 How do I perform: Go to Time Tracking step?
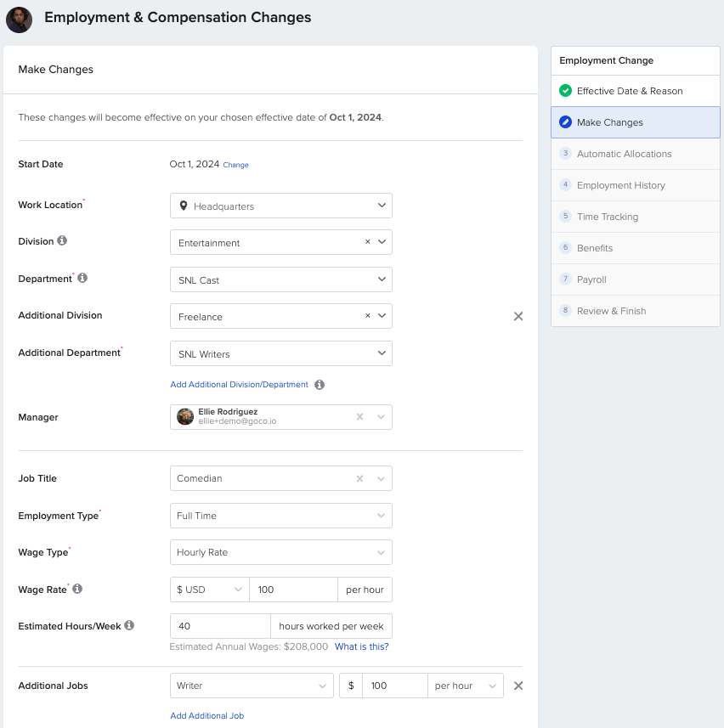coord(636,217)
